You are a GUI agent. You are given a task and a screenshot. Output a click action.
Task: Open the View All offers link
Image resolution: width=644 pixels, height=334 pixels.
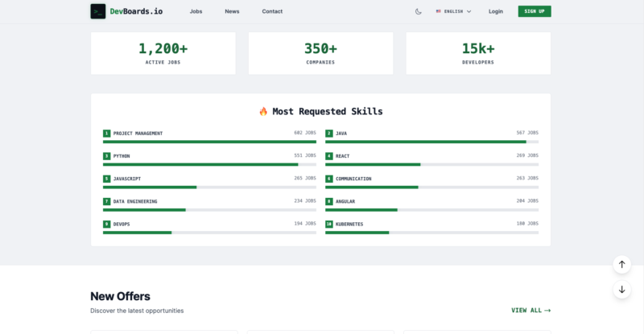coord(530,310)
